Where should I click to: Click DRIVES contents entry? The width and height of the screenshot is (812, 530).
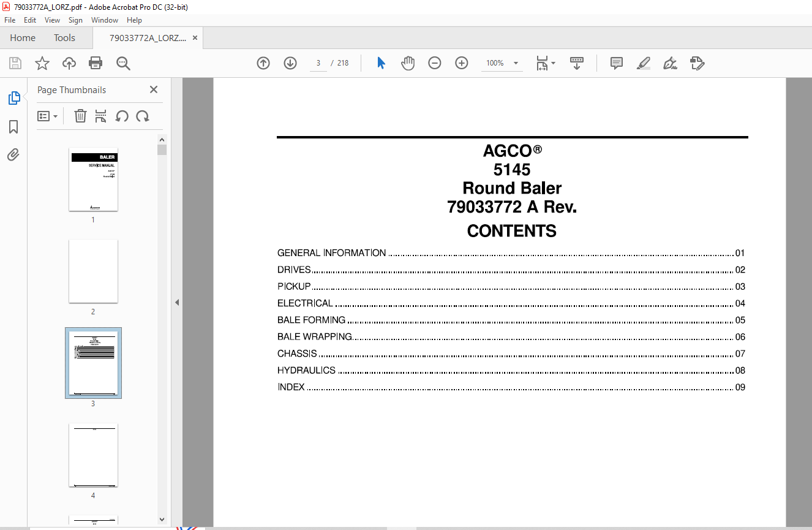click(511, 270)
